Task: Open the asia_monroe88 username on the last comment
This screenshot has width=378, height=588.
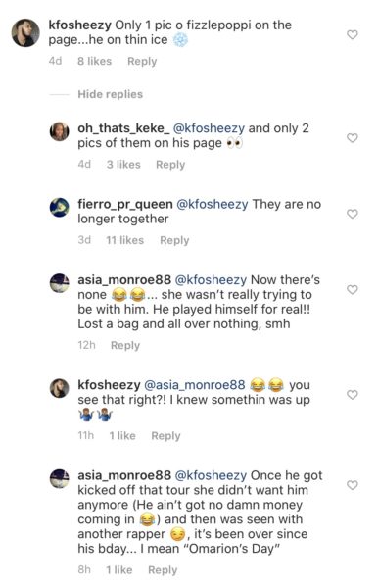Action: pyautogui.click(x=124, y=475)
